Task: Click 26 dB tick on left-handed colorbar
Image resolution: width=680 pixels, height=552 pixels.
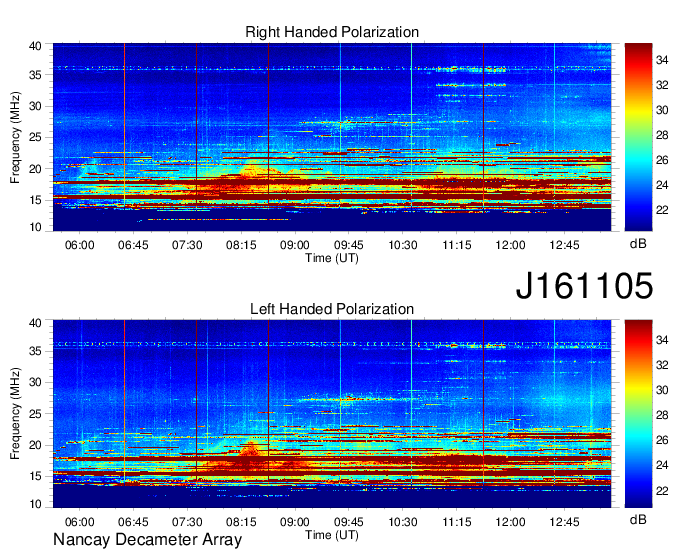Action: (x=662, y=440)
